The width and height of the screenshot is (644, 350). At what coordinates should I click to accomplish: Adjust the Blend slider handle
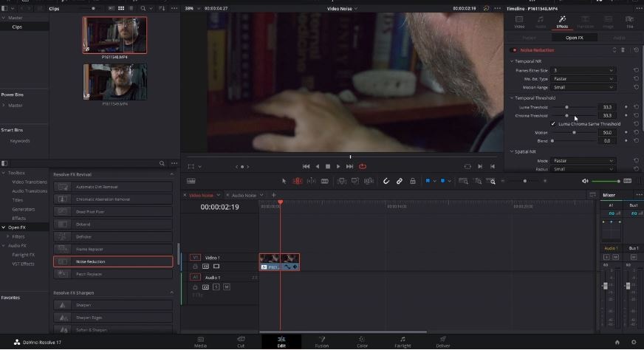[x=552, y=141]
